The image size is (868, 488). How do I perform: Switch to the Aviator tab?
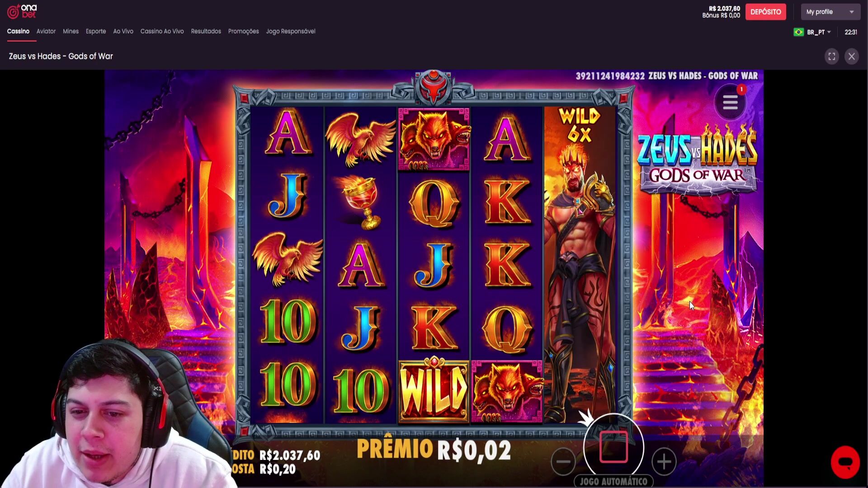point(46,31)
